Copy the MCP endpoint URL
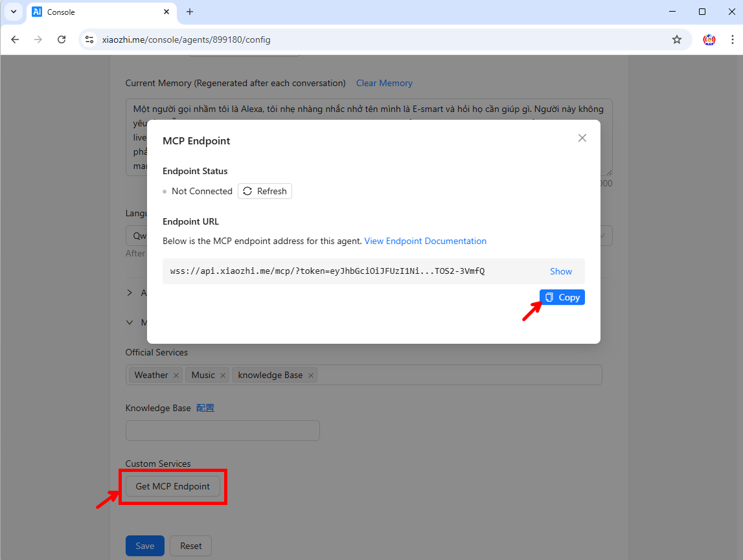 pos(562,297)
